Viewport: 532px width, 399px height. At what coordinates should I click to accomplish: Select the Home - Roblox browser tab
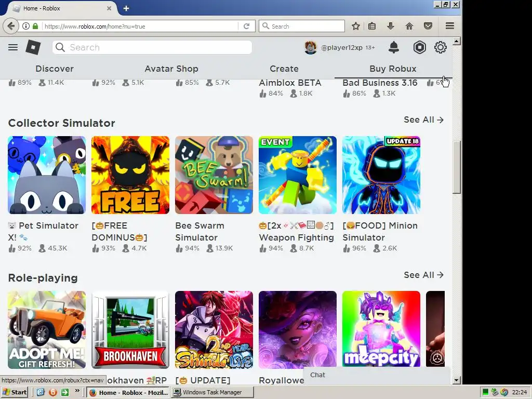[61, 8]
